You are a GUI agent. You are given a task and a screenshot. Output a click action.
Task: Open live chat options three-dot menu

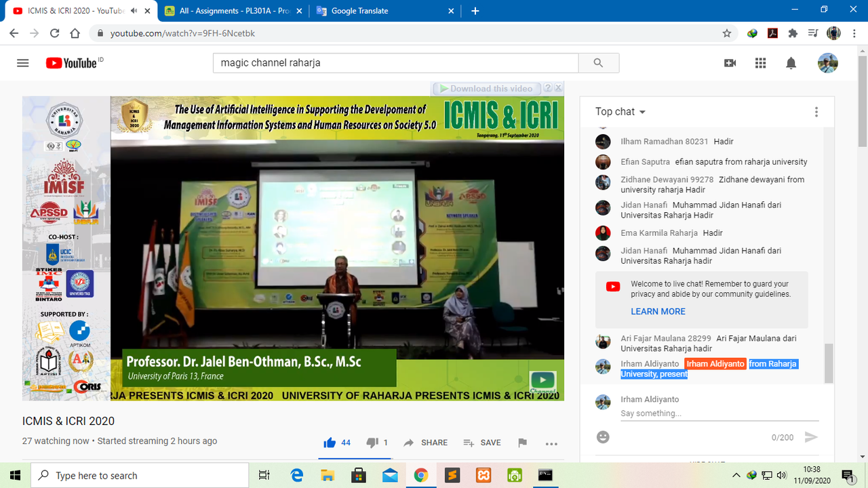click(816, 112)
